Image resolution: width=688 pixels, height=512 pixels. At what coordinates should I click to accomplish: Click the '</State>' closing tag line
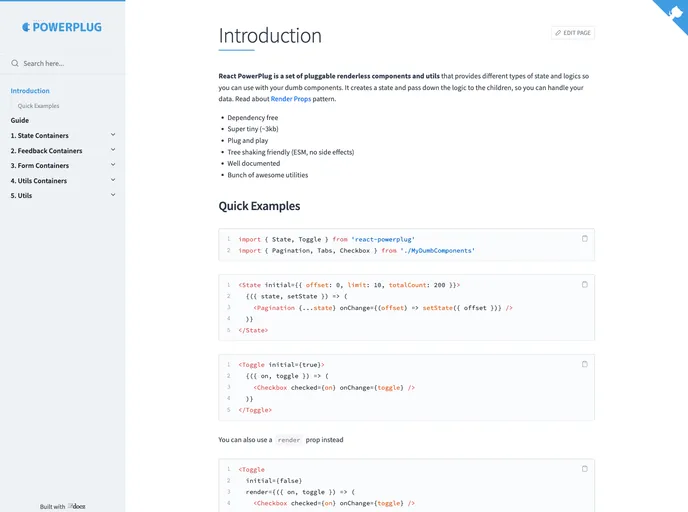click(x=253, y=330)
